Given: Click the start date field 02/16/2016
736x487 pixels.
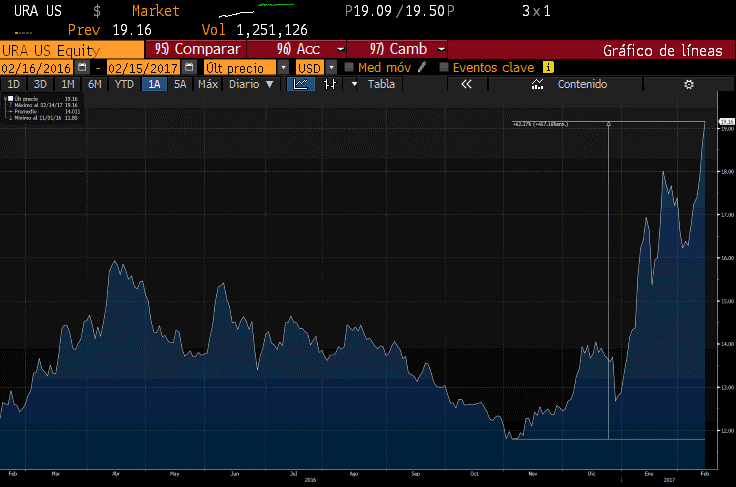Looking at the screenshot, I should 36,68.
